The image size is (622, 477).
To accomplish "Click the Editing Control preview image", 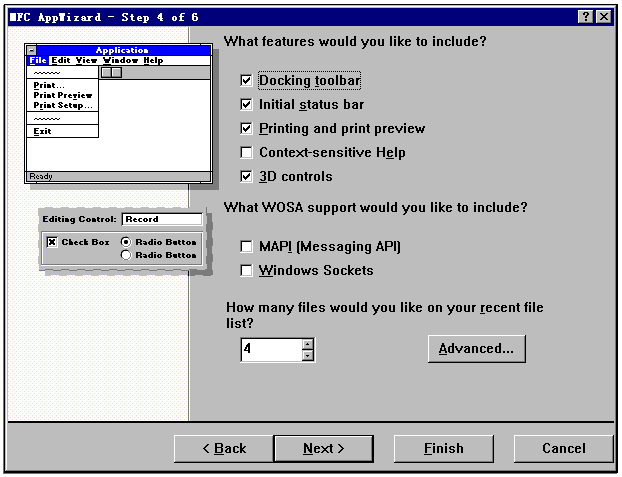I will (124, 240).
